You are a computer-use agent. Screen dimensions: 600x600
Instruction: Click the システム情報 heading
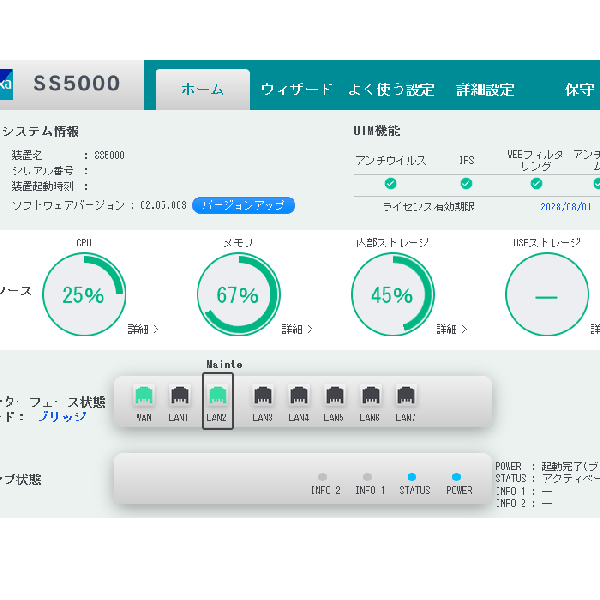click(40, 132)
